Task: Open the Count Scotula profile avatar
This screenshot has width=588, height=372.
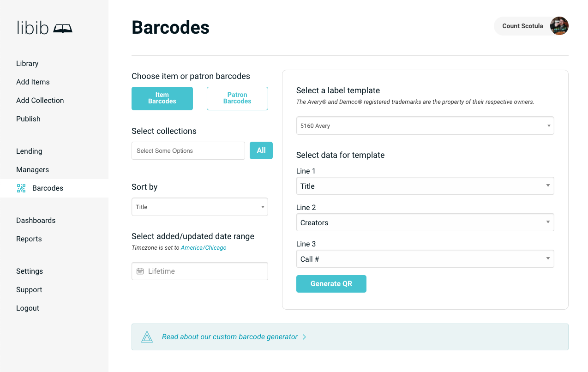Action: pos(559,26)
